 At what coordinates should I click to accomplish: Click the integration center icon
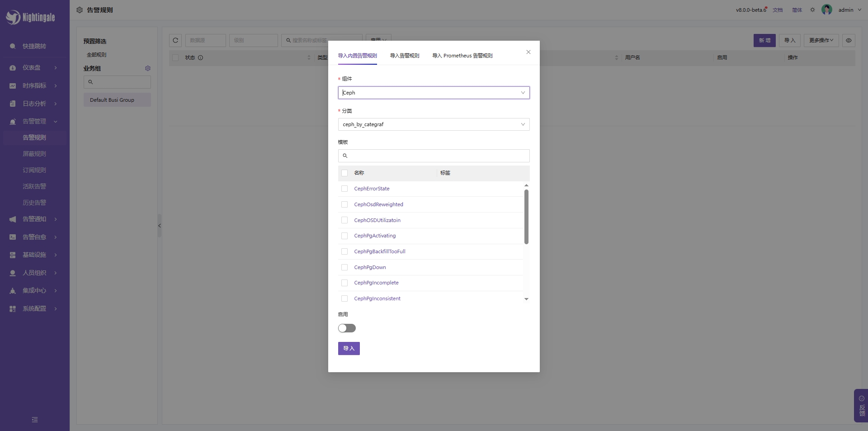[x=13, y=291]
